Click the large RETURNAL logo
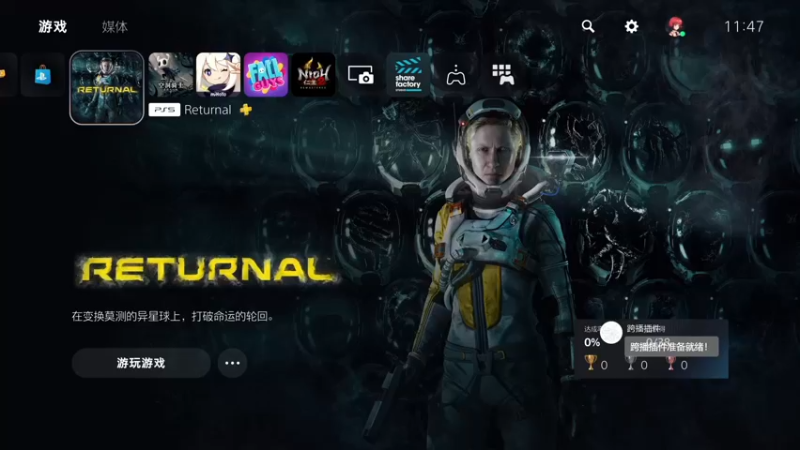 tap(207, 269)
